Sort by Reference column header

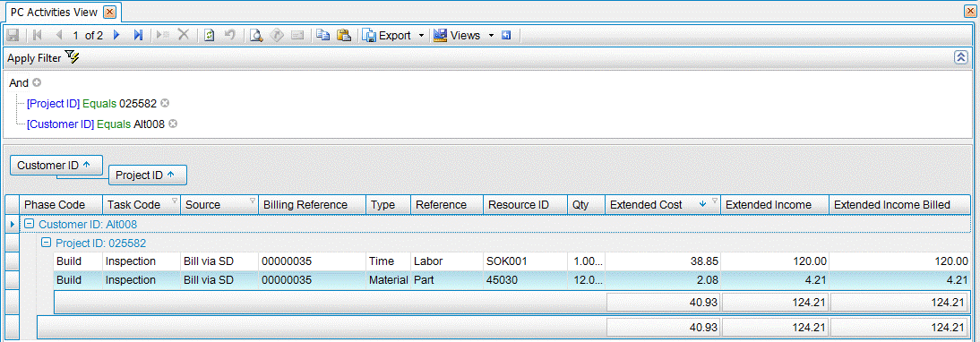tap(447, 205)
